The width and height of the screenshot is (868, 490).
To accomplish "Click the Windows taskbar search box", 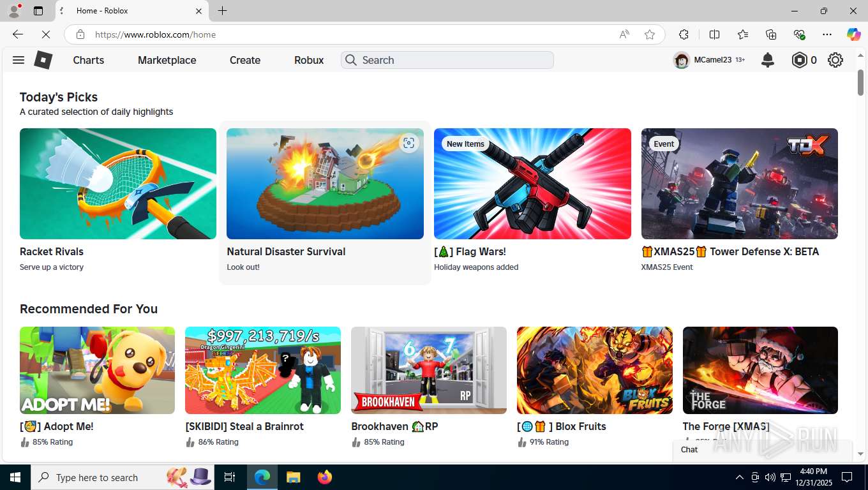I will [123, 477].
